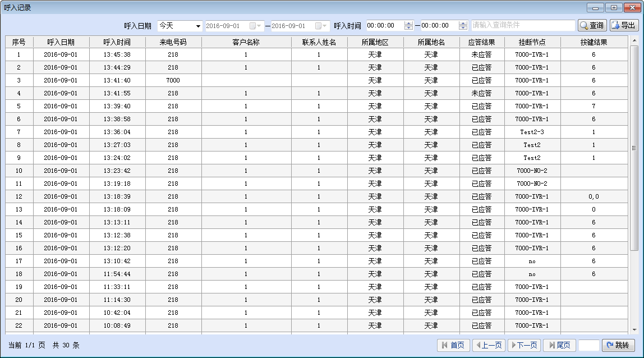Click the end time spinner arrows

[463, 26]
